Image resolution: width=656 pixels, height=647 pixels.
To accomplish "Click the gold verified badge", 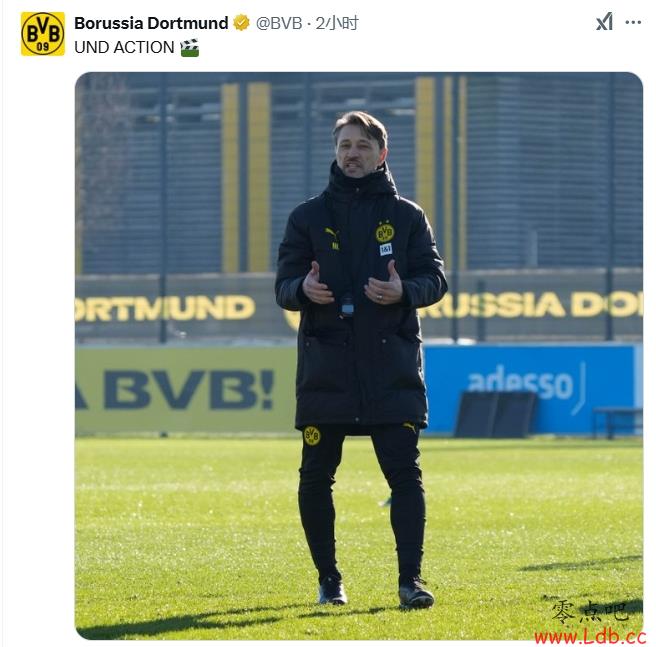I will click(x=241, y=23).
